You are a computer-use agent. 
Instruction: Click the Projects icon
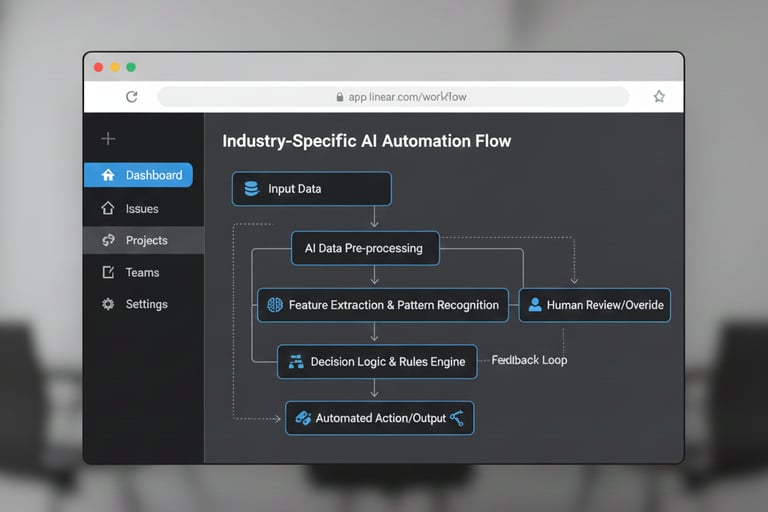[108, 240]
